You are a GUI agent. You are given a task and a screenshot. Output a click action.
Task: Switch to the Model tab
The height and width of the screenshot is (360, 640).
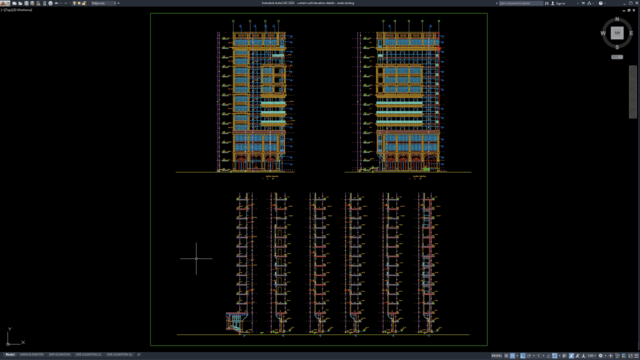10,355
